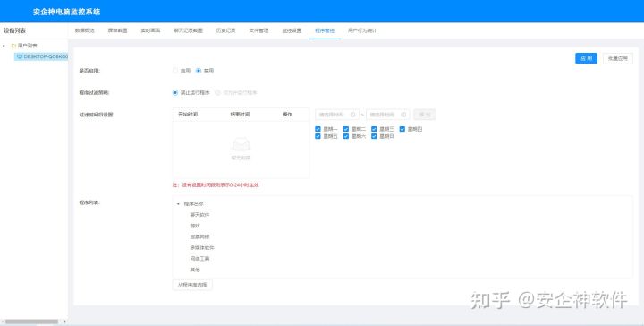
Task: Select 网络工具 in the program list
Action: 199,259
